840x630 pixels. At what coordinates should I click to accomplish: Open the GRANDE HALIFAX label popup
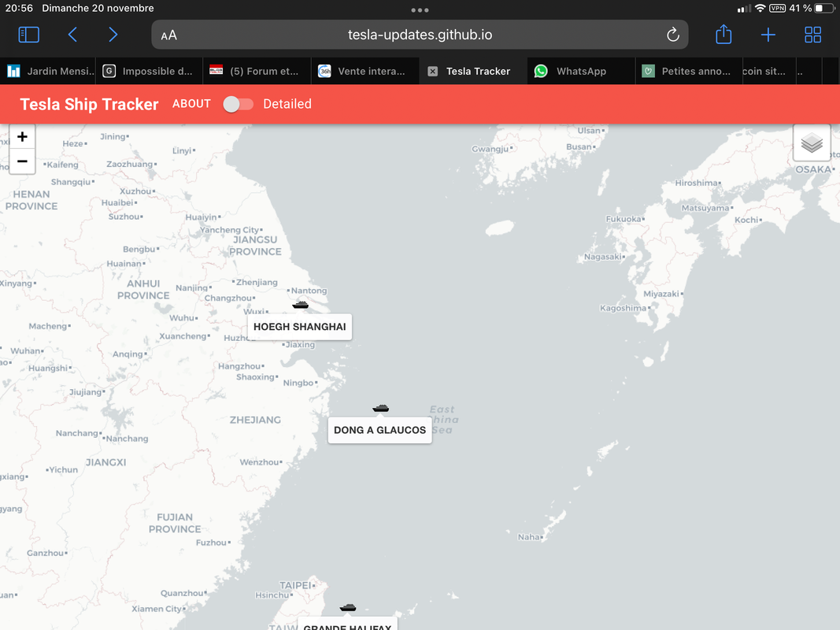tap(348, 624)
